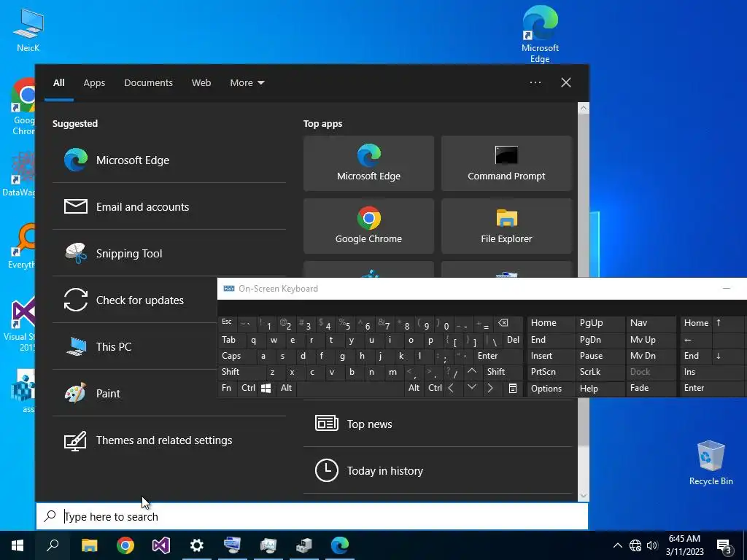This screenshot has width=747, height=560.
Task: Click left arrow key on On-Screen Keyboard
Action: tap(451, 388)
